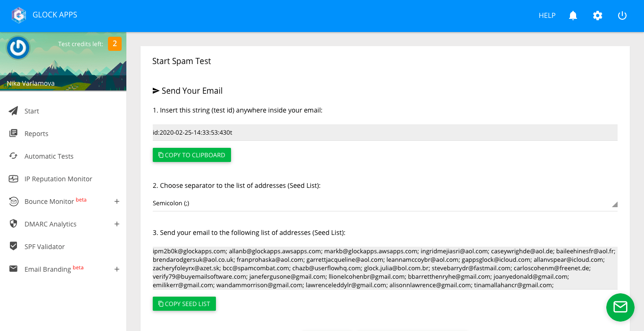Click the power logout icon
The image size is (644, 331).
[x=622, y=16]
